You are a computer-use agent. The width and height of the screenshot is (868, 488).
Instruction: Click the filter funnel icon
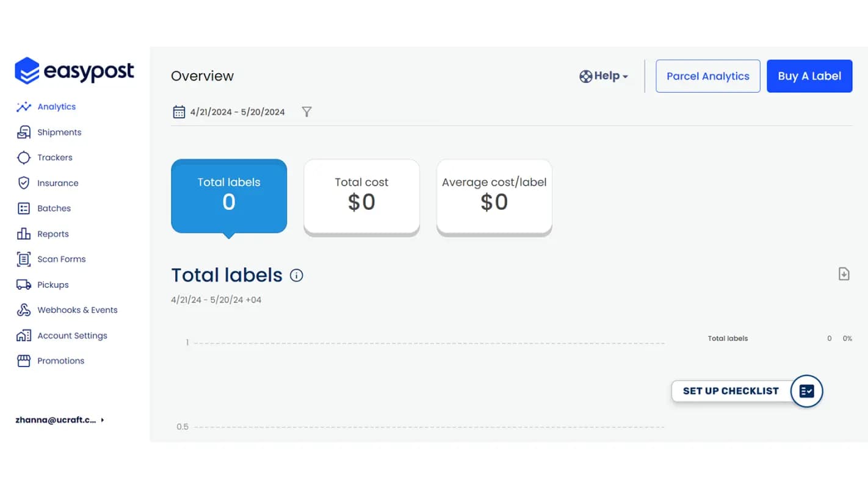(x=306, y=112)
